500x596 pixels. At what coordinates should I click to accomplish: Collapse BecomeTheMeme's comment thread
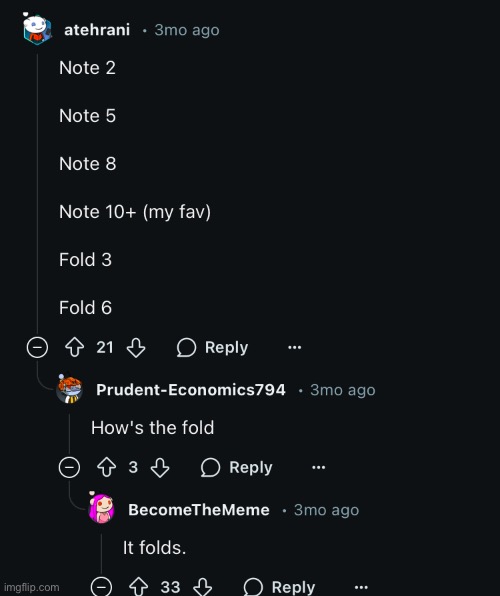pyautogui.click(x=101, y=586)
